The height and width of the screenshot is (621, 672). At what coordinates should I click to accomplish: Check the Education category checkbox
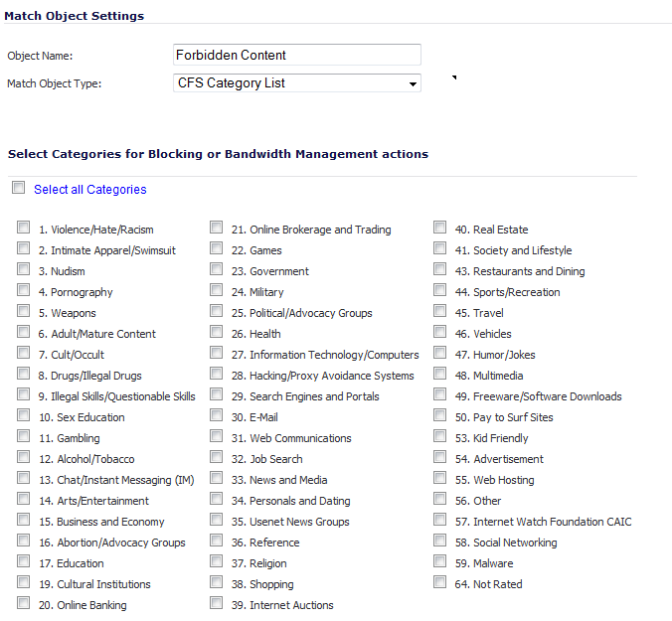[23, 561]
